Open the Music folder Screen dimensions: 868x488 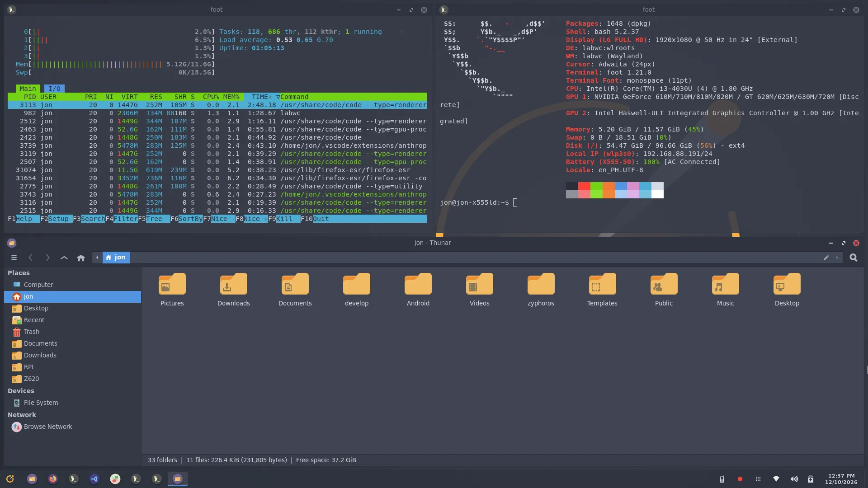pos(726,290)
